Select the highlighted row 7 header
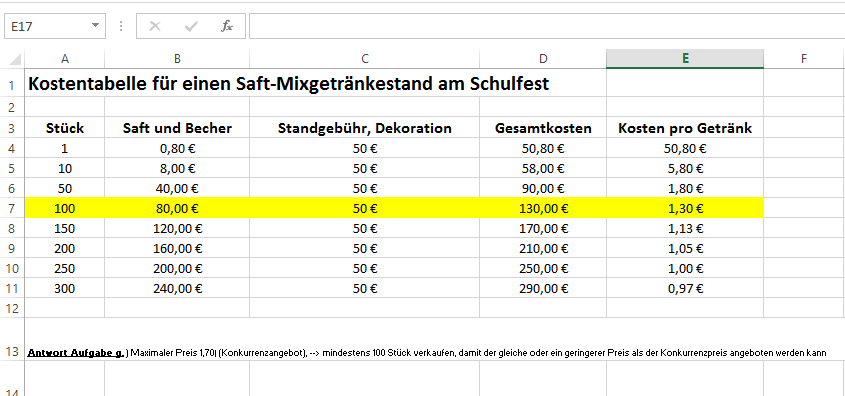This screenshot has width=845, height=396. pos(12,209)
